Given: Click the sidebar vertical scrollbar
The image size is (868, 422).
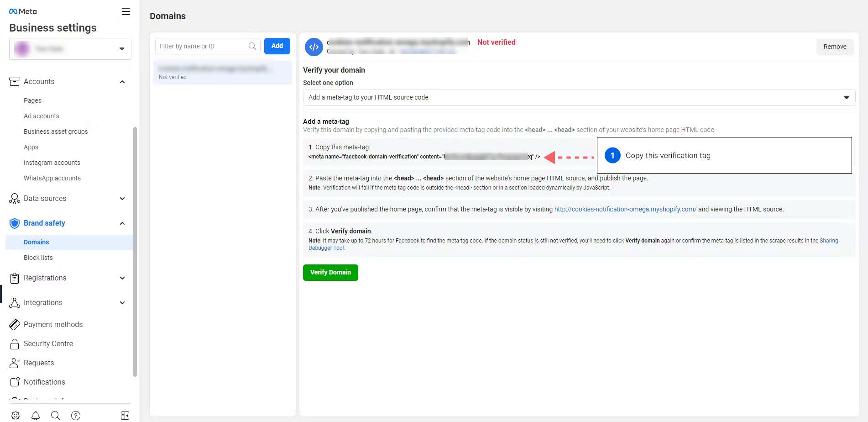Looking at the screenshot, I should pos(135,252).
